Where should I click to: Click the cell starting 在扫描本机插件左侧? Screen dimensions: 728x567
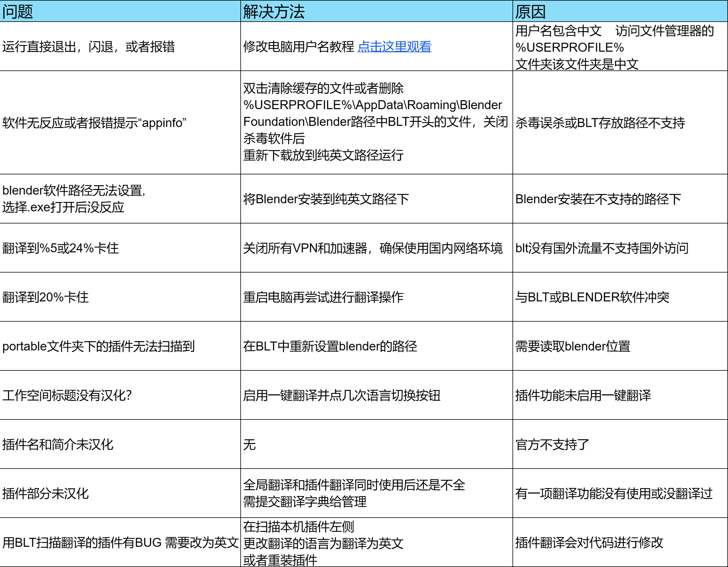point(376,542)
